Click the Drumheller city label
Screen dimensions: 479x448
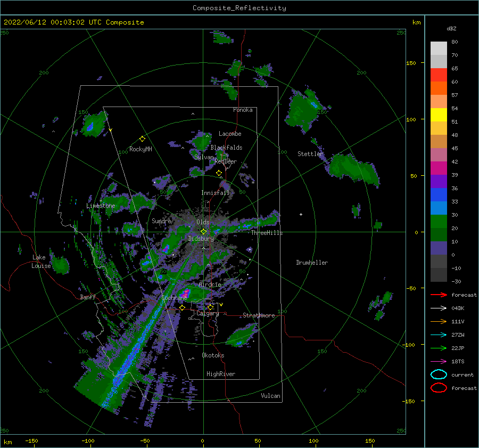tap(312, 263)
